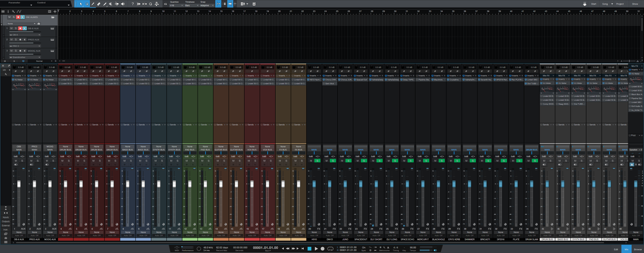Click the Q quantize icon in toolbar
Screen dimensions: 644x253
(x=150, y=4)
